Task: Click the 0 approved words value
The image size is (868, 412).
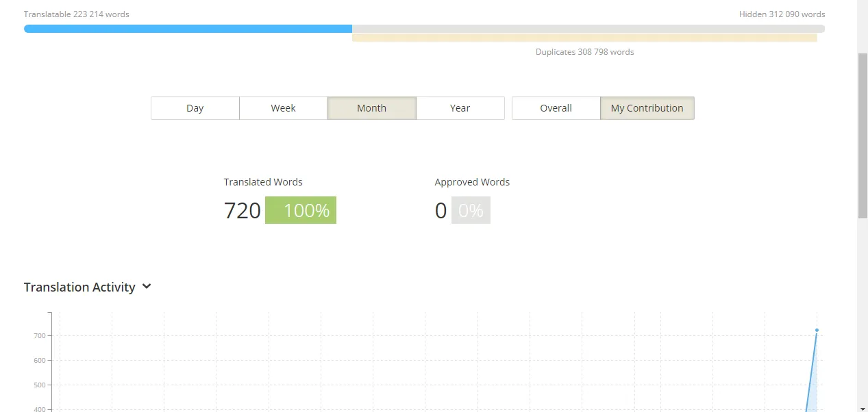Action: 441,211
